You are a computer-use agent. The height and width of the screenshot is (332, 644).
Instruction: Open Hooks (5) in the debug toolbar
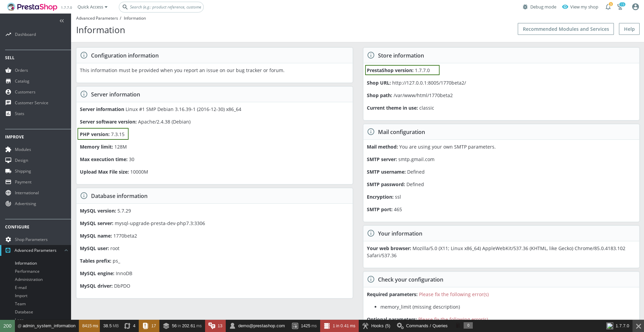pyautogui.click(x=376, y=326)
